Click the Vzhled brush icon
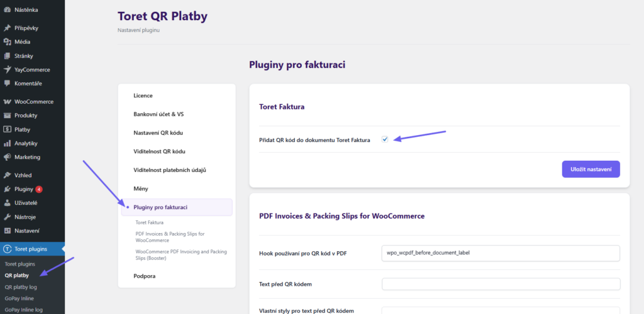 coord(7,175)
